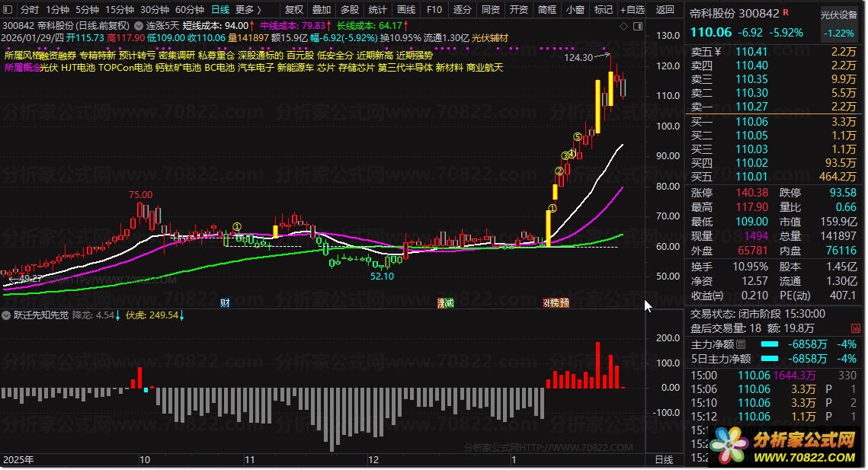The width and height of the screenshot is (868, 470).
Task: Expand the 跃迁先知先觉 indicator menu arrow
Action: [x=6, y=315]
